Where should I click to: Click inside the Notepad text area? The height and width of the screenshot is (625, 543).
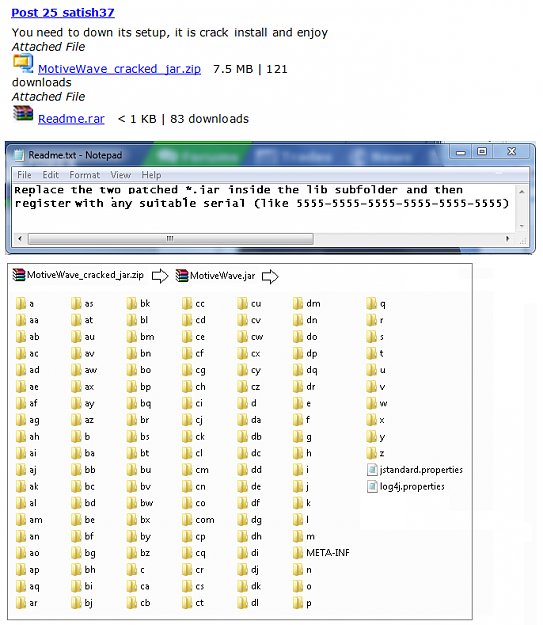(x=264, y=208)
